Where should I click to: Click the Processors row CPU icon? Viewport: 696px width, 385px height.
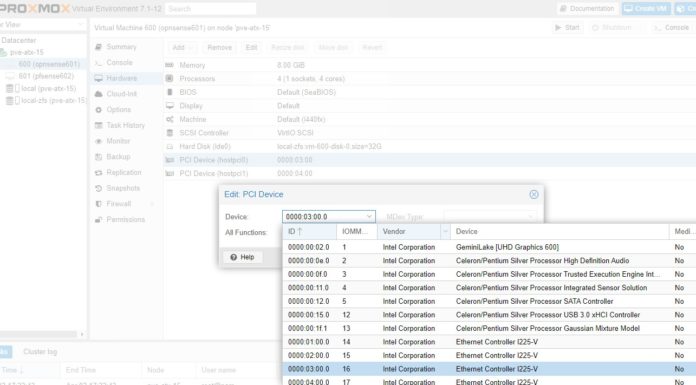coord(170,79)
